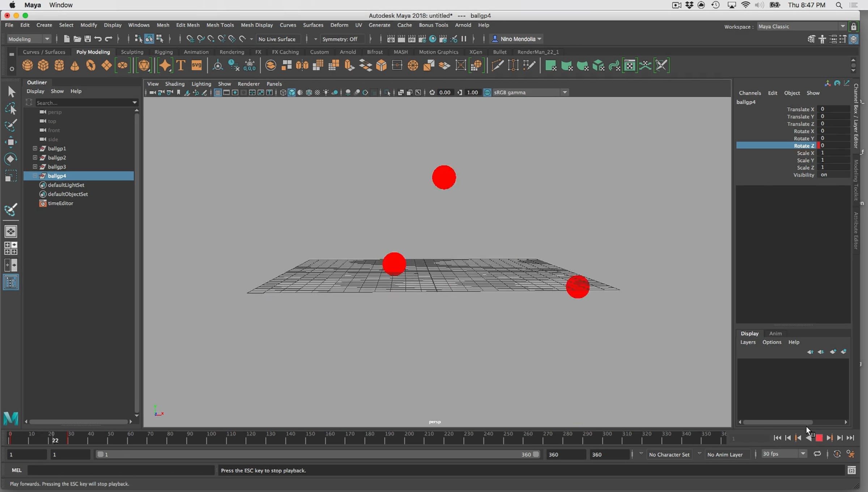
Task: Click the Paint Selection tool
Action: click(10, 126)
